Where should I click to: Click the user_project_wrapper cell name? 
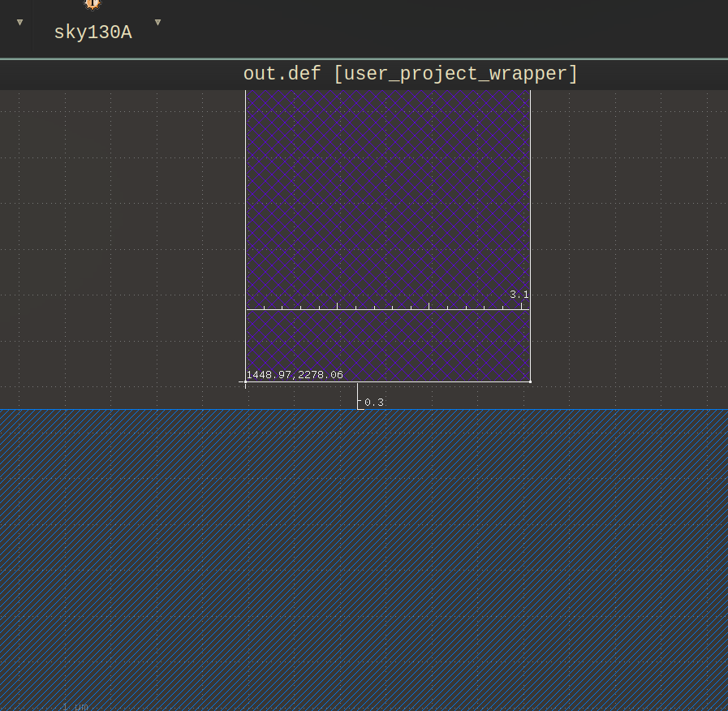pyautogui.click(x=454, y=74)
